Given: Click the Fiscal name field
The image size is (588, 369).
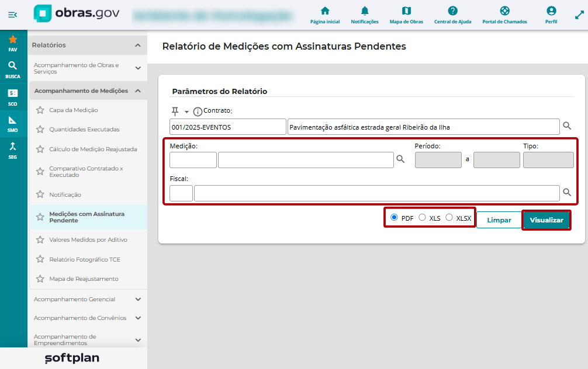Looking at the screenshot, I should (x=377, y=193).
